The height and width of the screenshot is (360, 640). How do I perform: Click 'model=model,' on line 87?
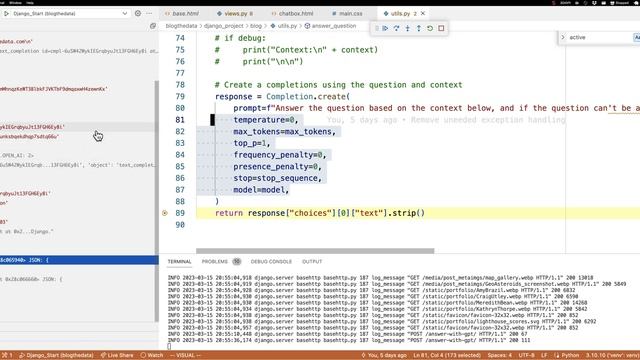pyautogui.click(x=261, y=190)
